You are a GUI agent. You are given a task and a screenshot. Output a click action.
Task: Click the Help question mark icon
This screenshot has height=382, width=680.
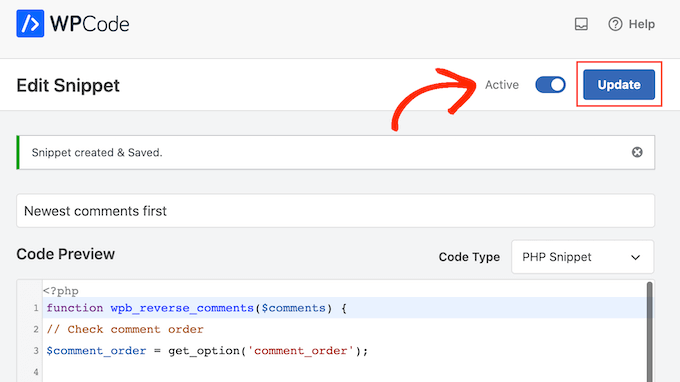pyautogui.click(x=615, y=24)
